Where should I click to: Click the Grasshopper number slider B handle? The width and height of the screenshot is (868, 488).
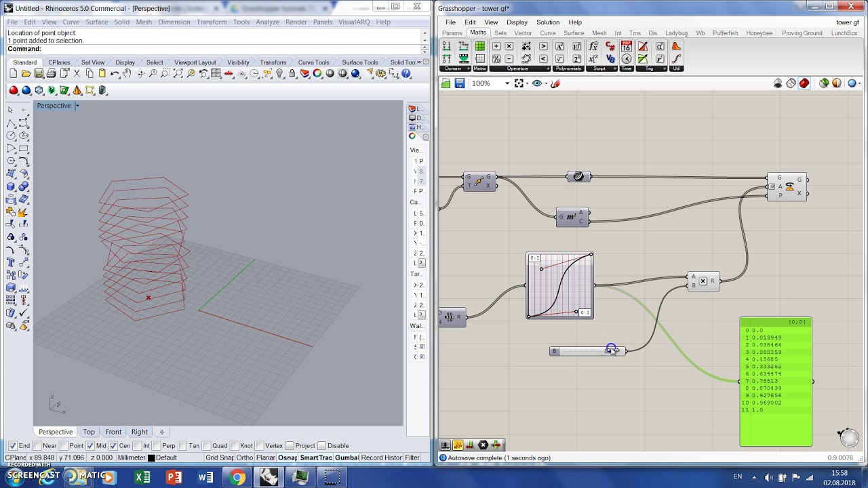pos(611,350)
